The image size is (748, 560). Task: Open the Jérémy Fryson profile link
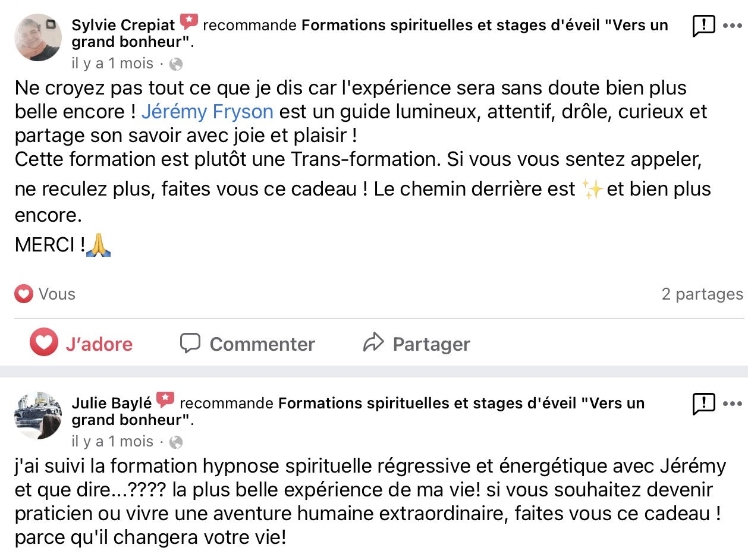point(208,112)
